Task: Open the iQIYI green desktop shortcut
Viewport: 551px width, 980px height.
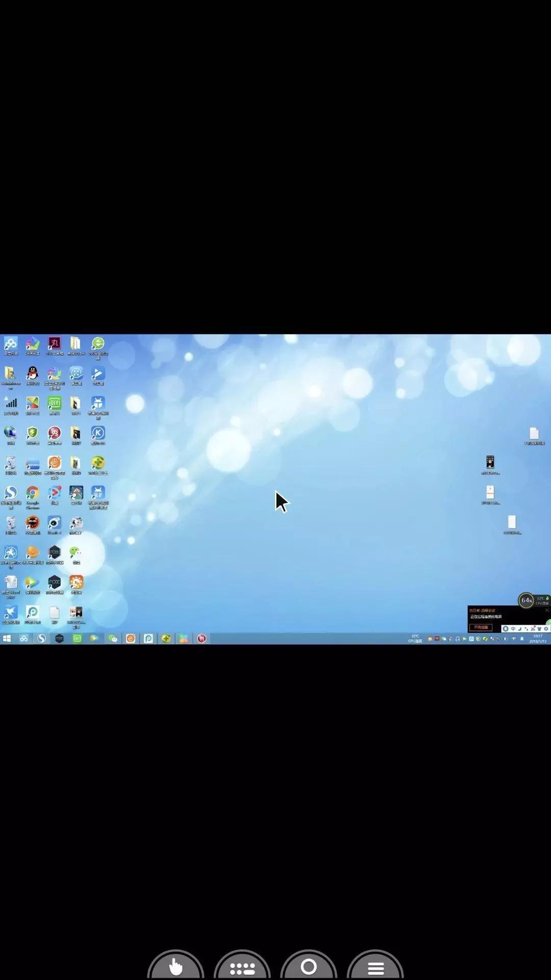Action: click(55, 405)
